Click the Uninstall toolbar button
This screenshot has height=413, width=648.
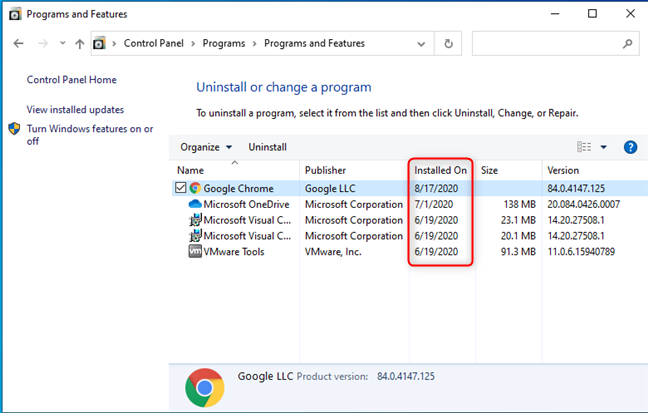[267, 147]
